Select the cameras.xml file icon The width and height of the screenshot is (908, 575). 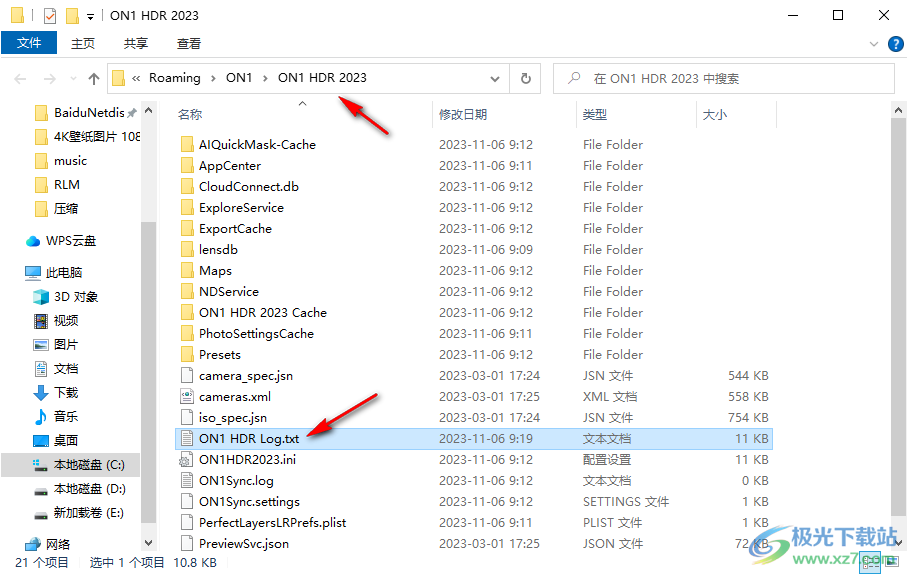pyautogui.click(x=186, y=397)
